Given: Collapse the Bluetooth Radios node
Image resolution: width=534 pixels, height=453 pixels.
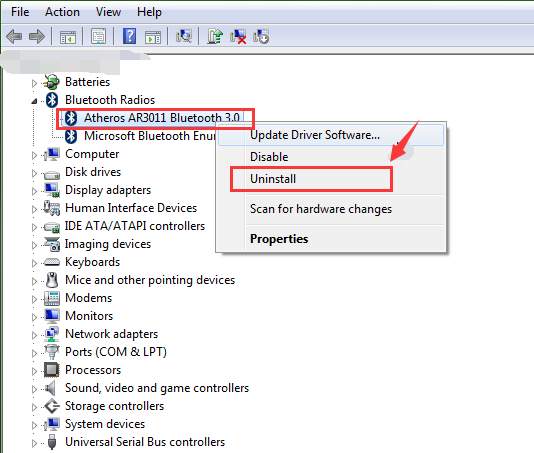Looking at the screenshot, I should pos(34,101).
